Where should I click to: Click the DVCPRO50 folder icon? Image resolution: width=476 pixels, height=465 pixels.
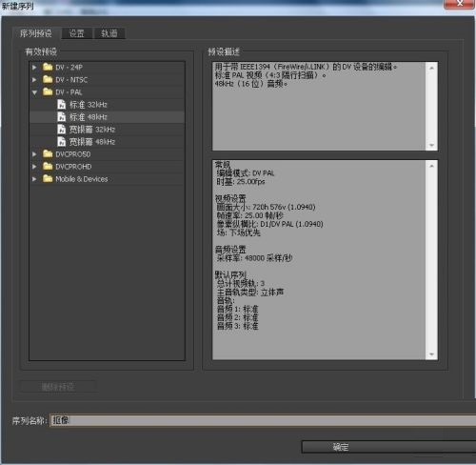[x=48, y=153]
